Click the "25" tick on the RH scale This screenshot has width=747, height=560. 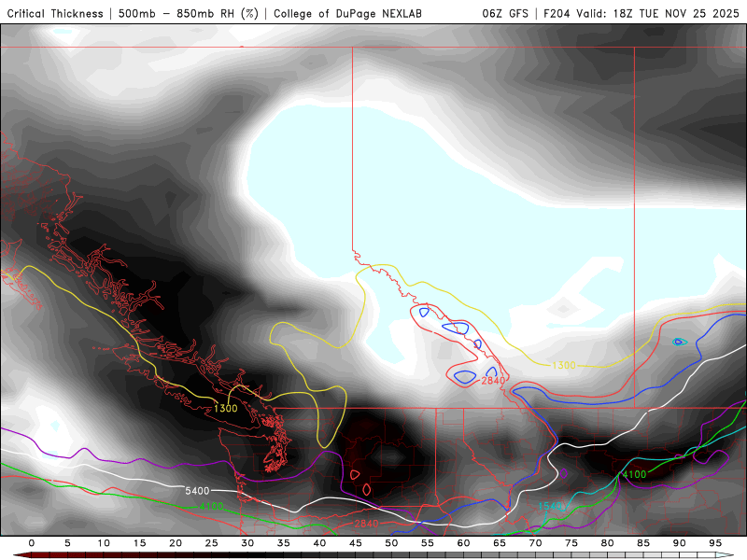[x=212, y=543]
